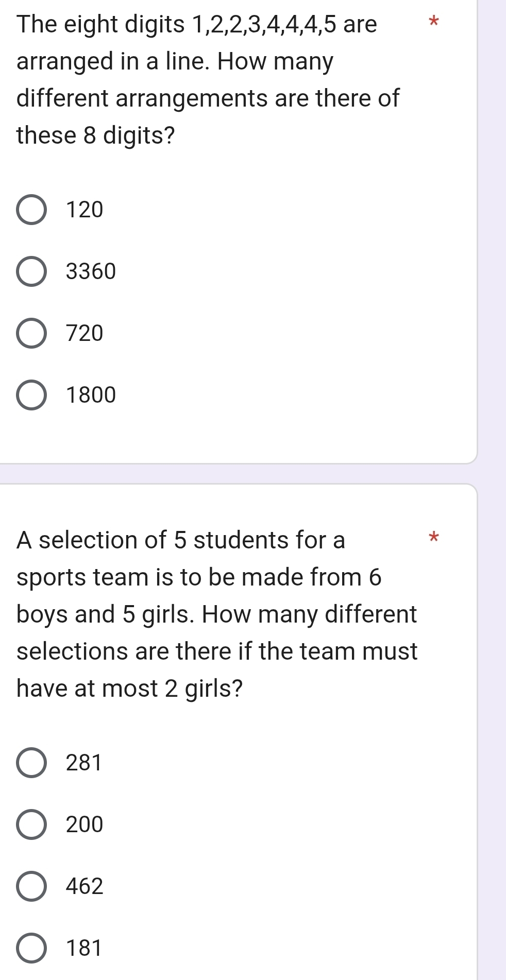Choose the 3360 radio button
The image size is (506, 980).
click(x=31, y=272)
